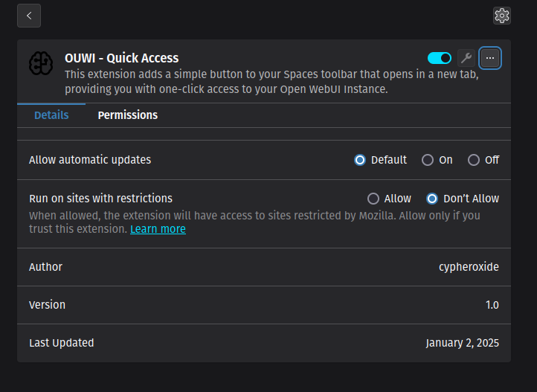Click the Version label

(x=47, y=305)
